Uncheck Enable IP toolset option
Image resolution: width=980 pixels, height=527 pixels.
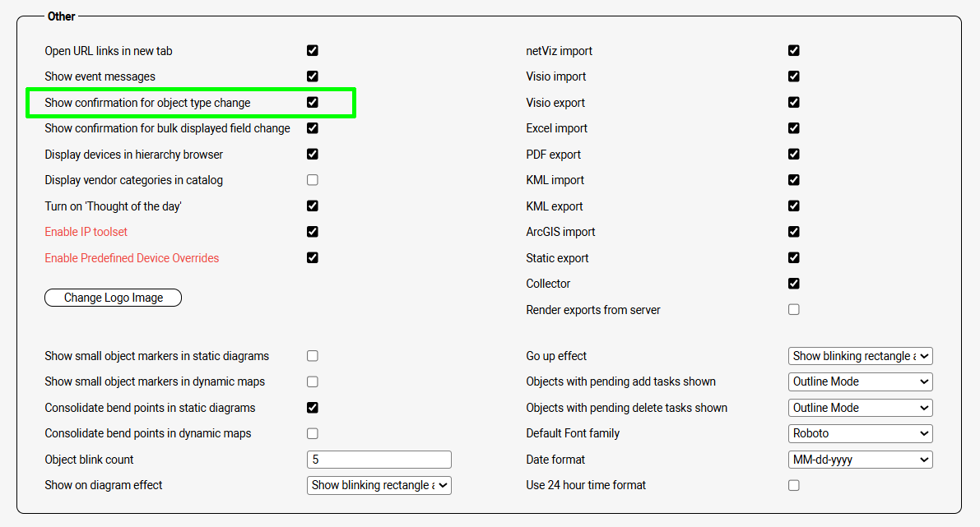tap(313, 232)
